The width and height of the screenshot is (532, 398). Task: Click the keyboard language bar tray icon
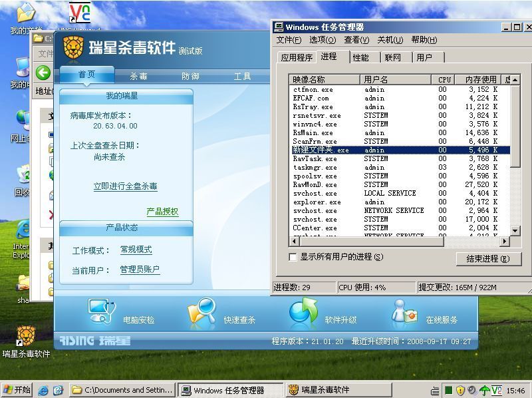coord(436,391)
